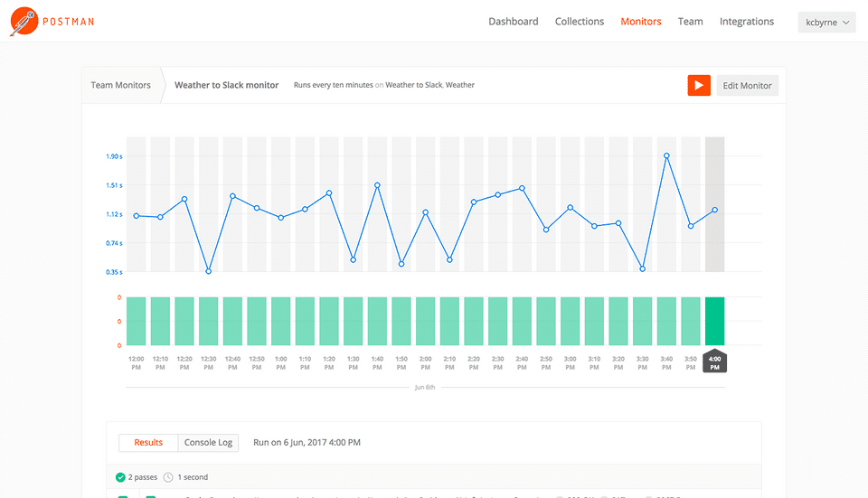Viewport: 868px width, 498px height.
Task: Click the 3:30 PM data point on chart
Action: [x=643, y=269]
